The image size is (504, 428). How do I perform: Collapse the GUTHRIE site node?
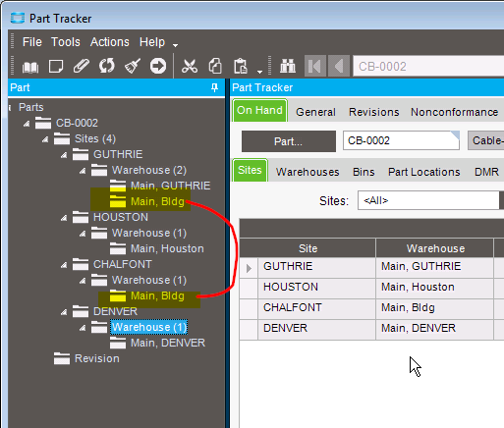(64, 155)
